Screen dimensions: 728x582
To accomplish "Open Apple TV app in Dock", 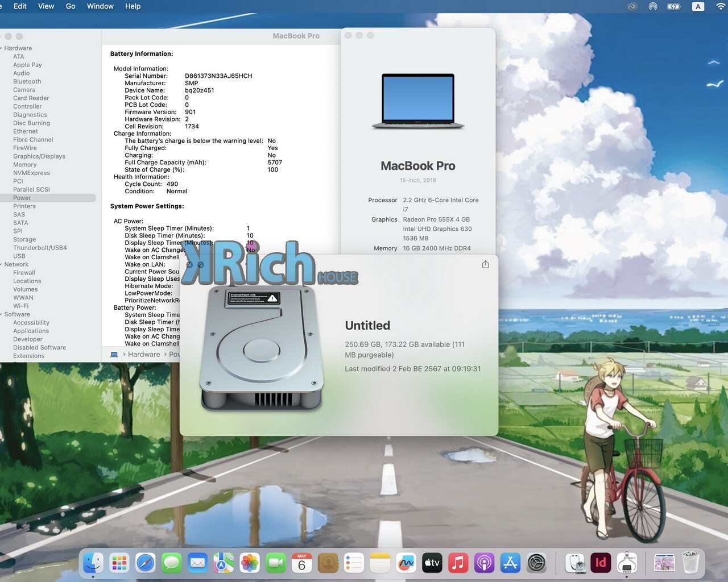I will coord(432,563).
